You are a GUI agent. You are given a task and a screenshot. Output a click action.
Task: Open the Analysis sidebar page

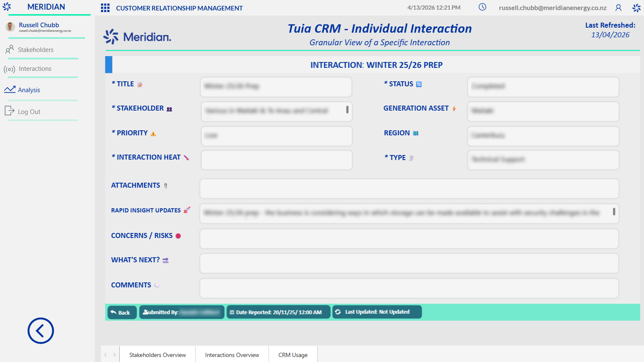click(x=29, y=90)
